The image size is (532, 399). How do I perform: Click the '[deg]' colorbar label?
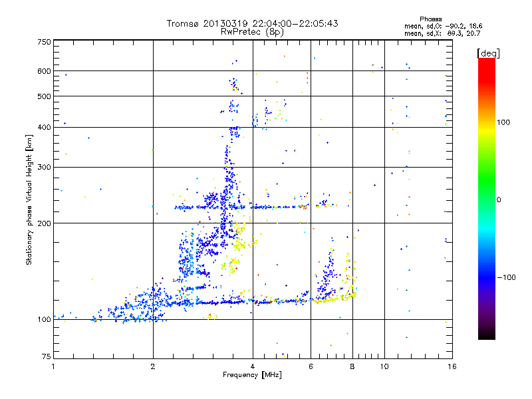point(488,53)
